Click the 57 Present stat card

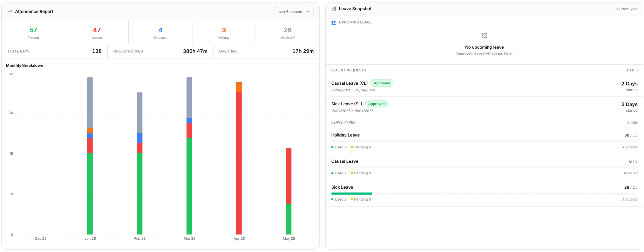33,33
